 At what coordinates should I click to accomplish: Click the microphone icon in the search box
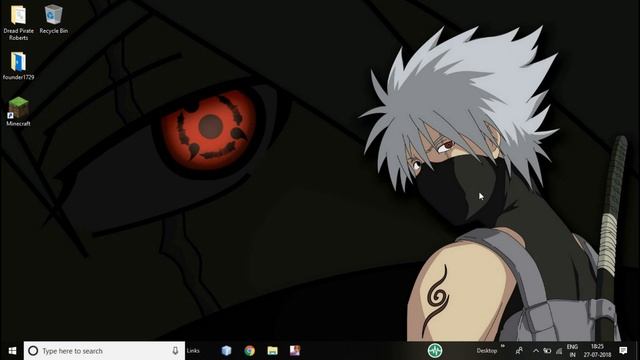pos(175,351)
